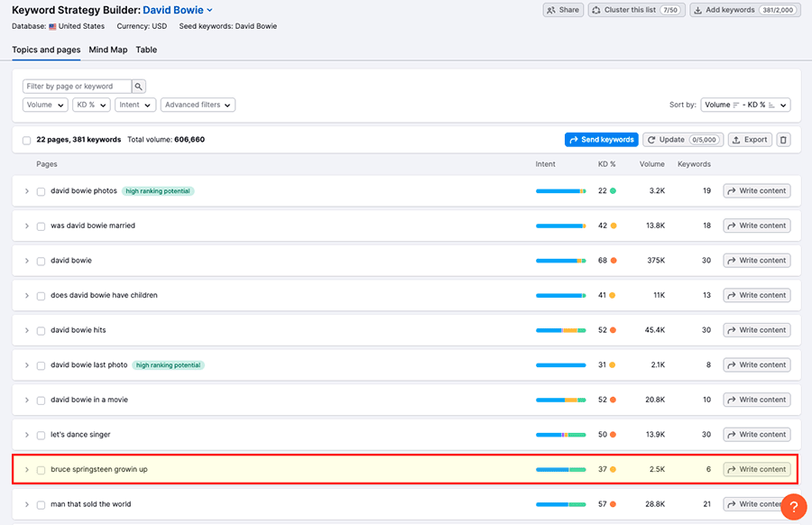Switch to the Mind Map tab
Screen dimensions: 812x525
(x=107, y=50)
